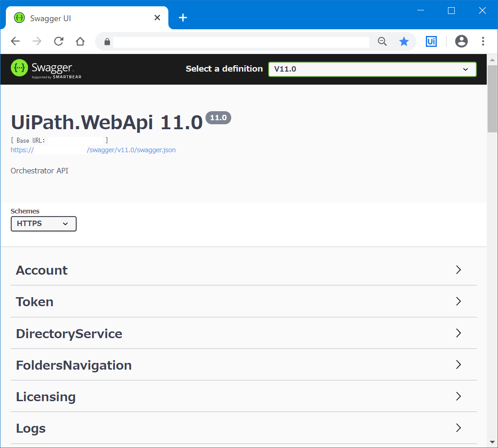Click the Logs chevron arrow
Image resolution: width=498 pixels, height=448 pixels.
tap(458, 428)
